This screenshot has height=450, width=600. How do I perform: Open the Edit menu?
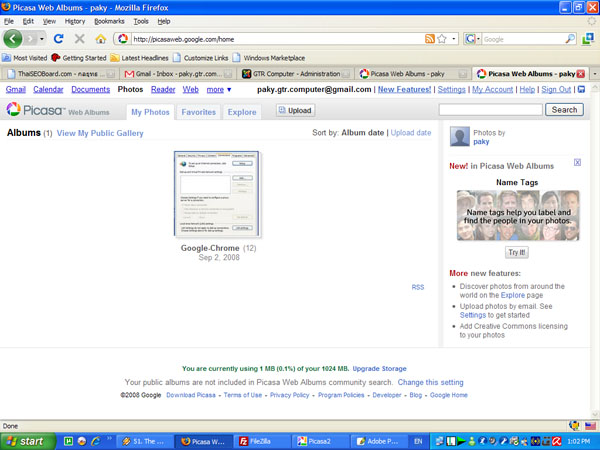[x=28, y=21]
